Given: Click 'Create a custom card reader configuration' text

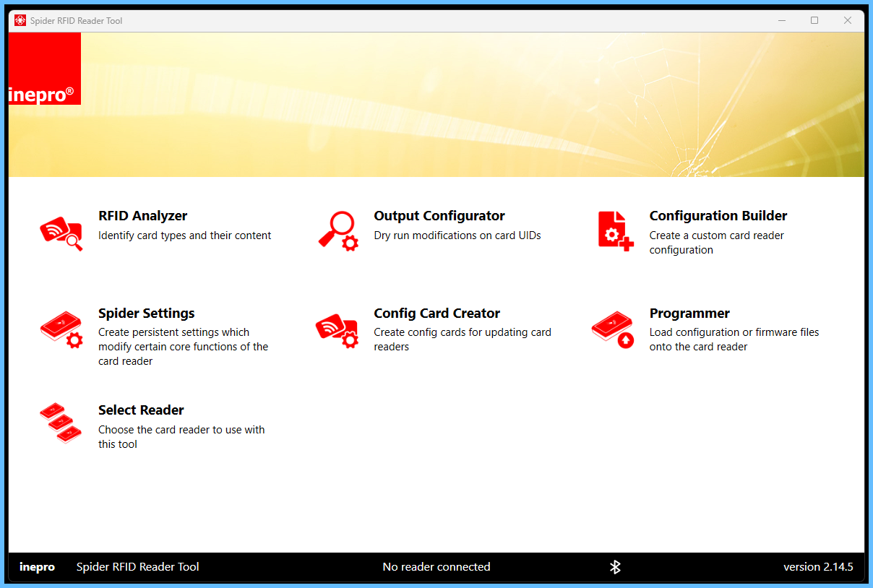Looking at the screenshot, I should pyautogui.click(x=717, y=243).
